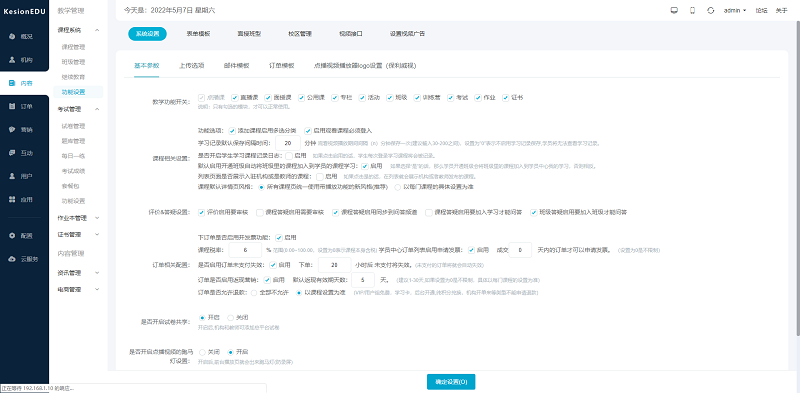The image size is (800, 393).
Task: Enable the student course log 启用 checkbox
Action: [289, 155]
